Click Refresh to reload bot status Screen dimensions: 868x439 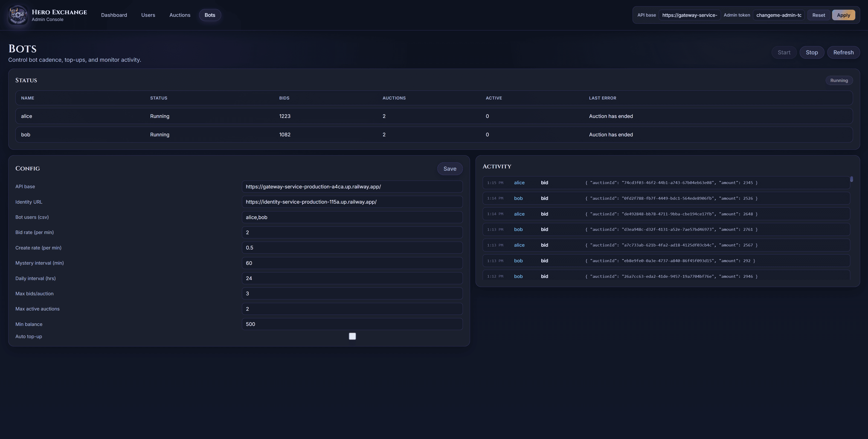click(x=843, y=52)
